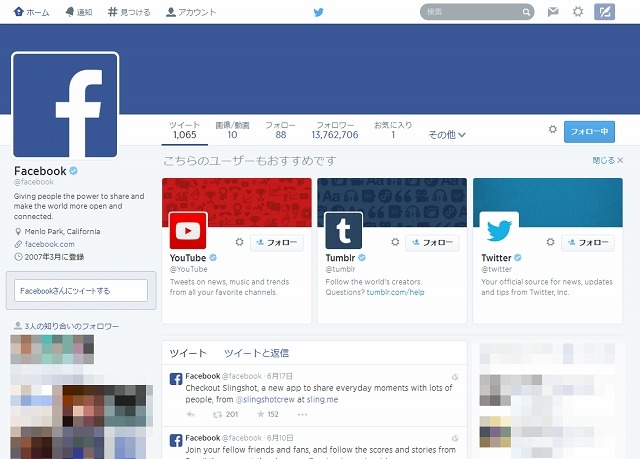Click the Facebook avatar on 6月10日 tweet

point(176,441)
